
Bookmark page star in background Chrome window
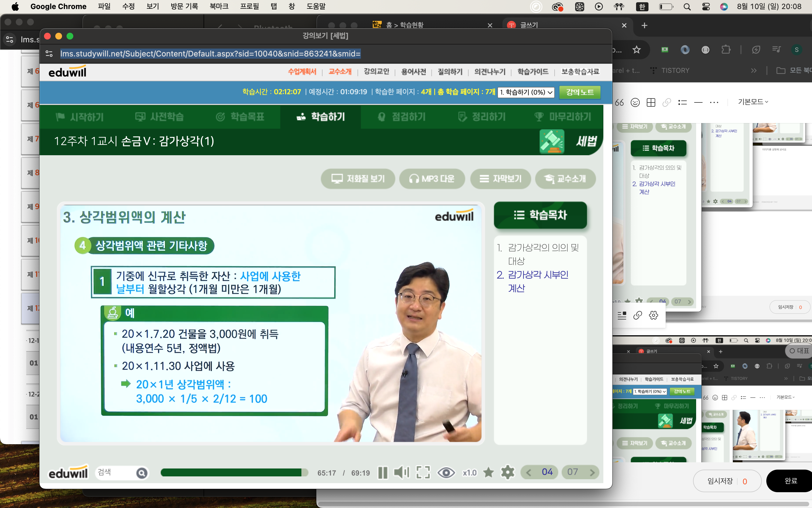pyautogui.click(x=636, y=50)
